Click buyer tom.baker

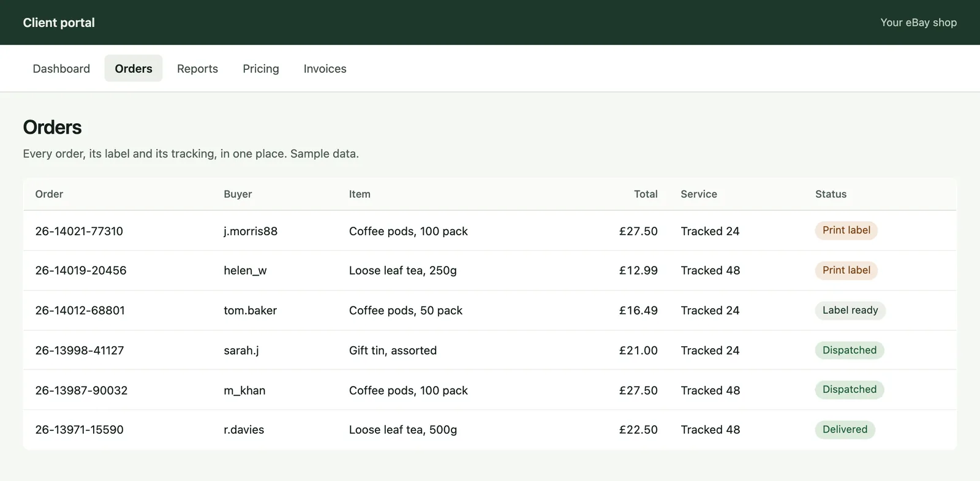[x=250, y=311]
